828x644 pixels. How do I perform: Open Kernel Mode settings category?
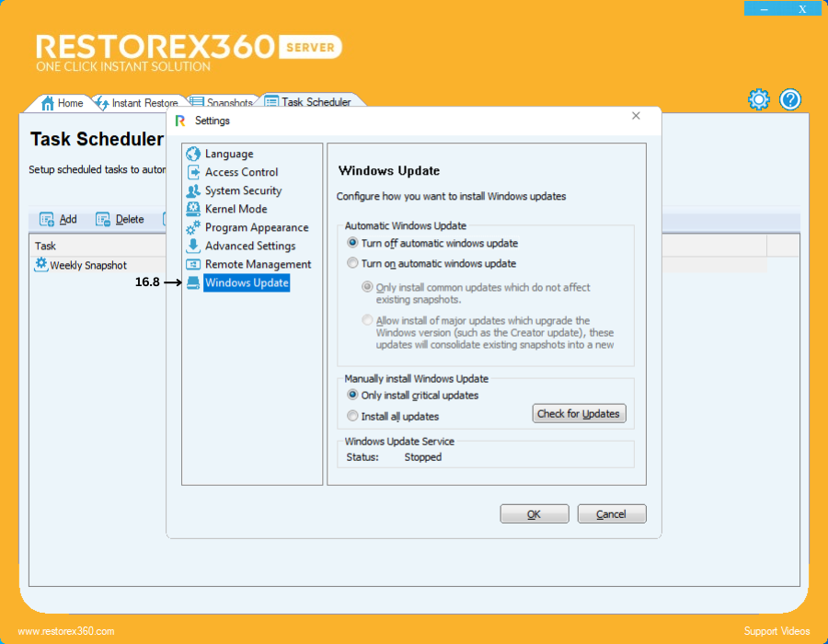[236, 209]
